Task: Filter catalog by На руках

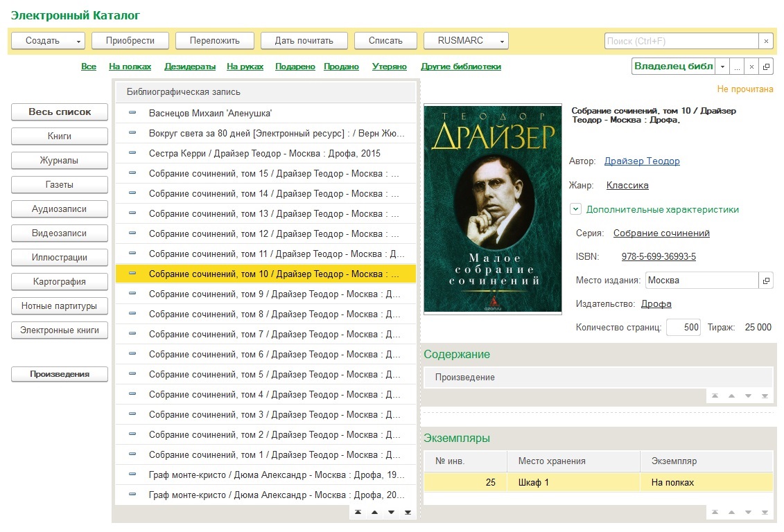Action: 245,66
